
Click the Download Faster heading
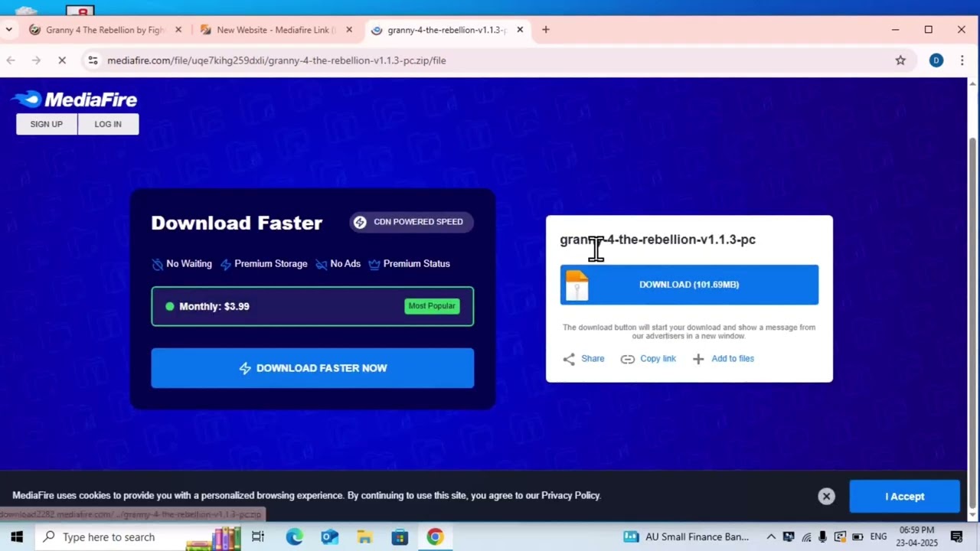click(237, 223)
